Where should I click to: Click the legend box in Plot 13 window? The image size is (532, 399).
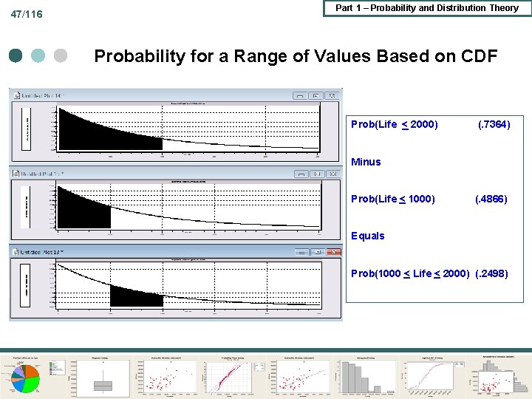[x=25, y=285]
